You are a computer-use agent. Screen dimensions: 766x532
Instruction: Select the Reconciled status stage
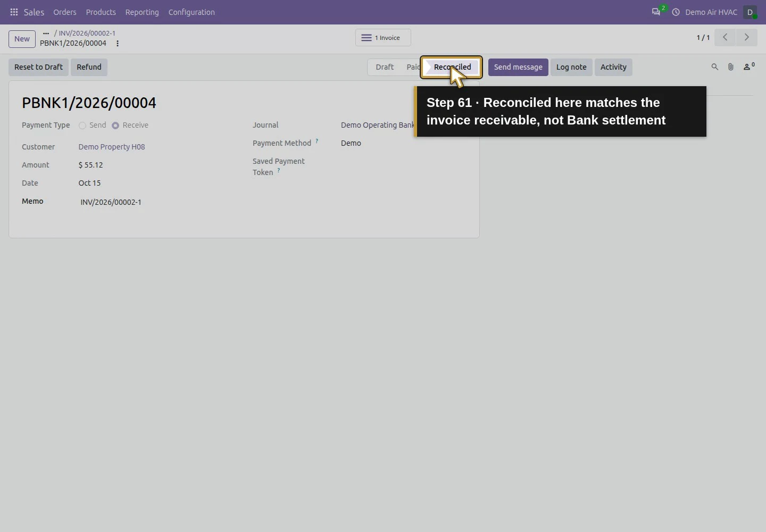click(452, 67)
